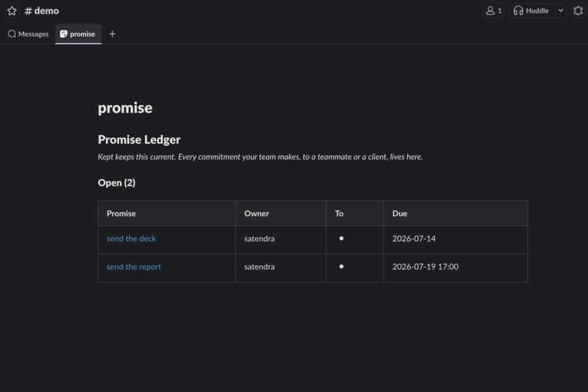Viewport: 588px width, 392px height.
Task: Select the promise canvas tab
Action: 78,34
